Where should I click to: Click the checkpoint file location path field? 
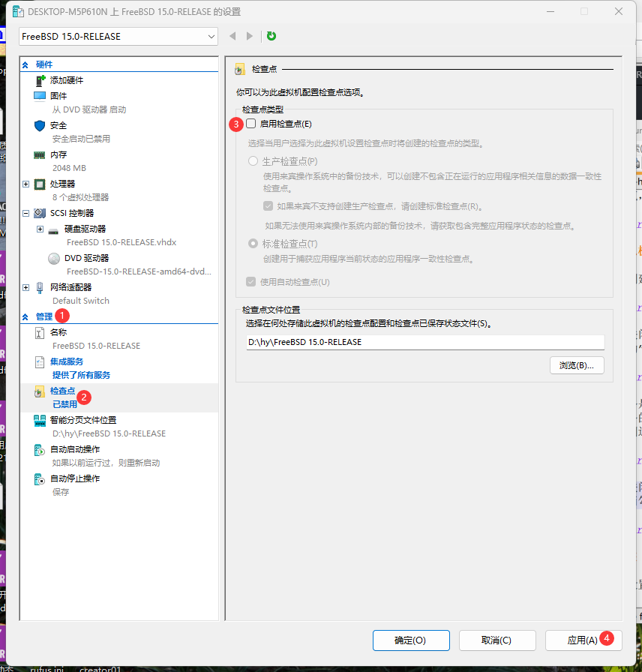coord(425,343)
